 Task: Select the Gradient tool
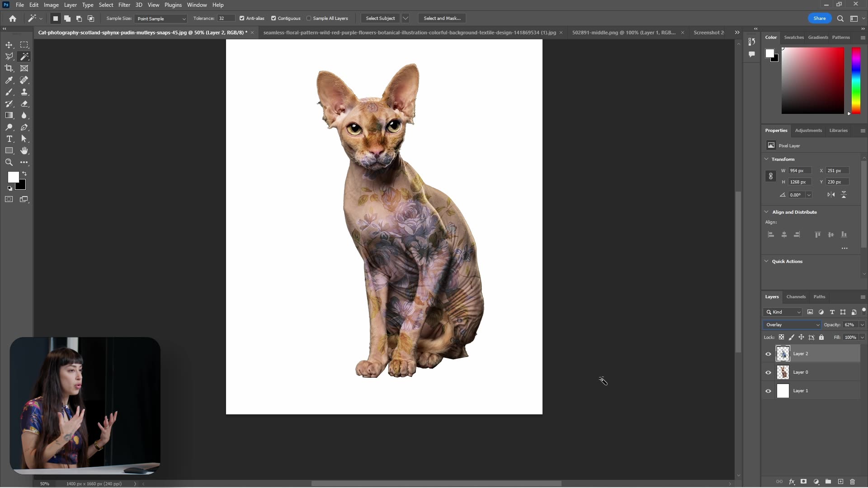click(x=9, y=115)
